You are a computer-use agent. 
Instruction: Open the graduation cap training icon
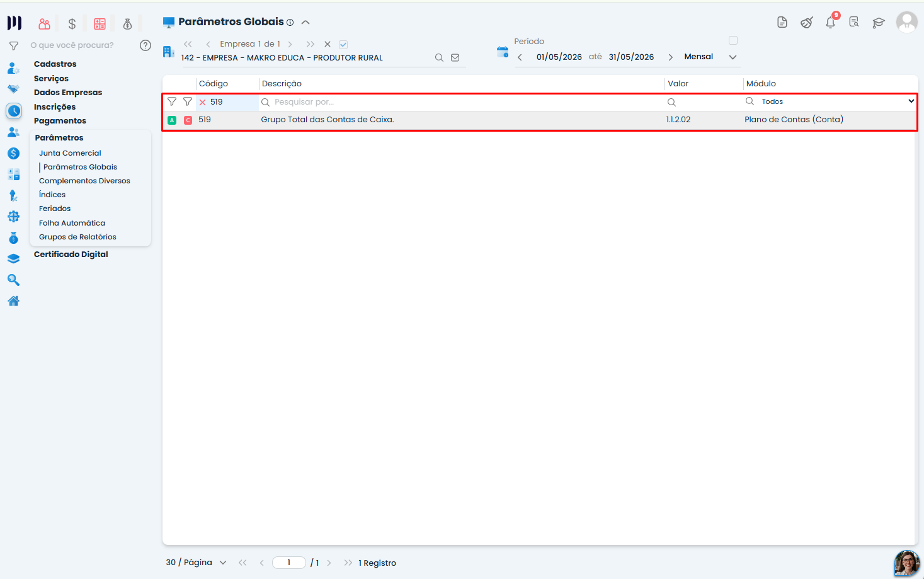[878, 23]
